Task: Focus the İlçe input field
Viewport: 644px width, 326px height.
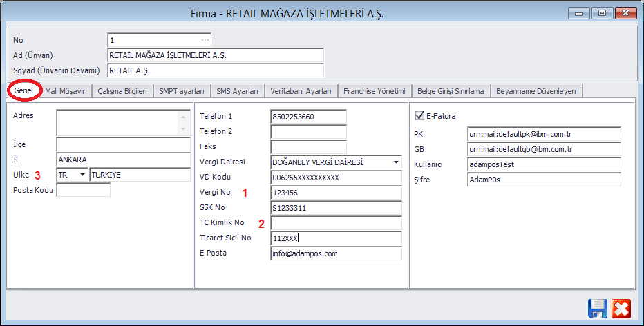Action: click(124, 144)
